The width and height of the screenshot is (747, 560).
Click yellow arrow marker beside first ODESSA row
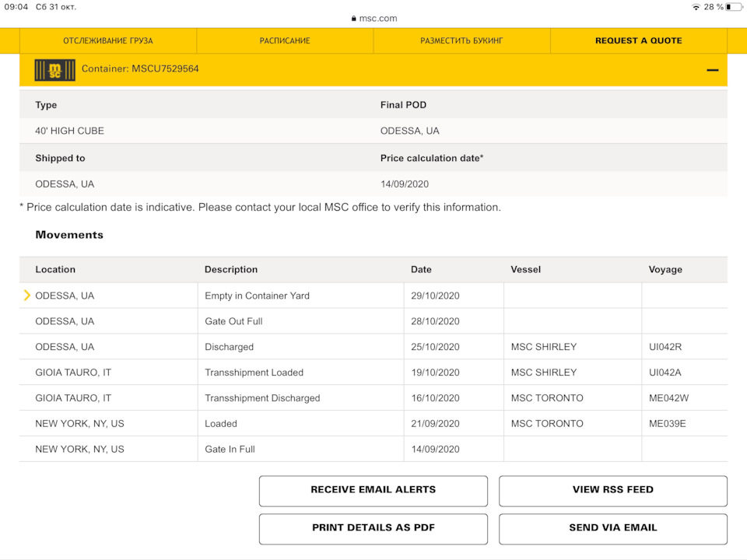click(x=26, y=296)
